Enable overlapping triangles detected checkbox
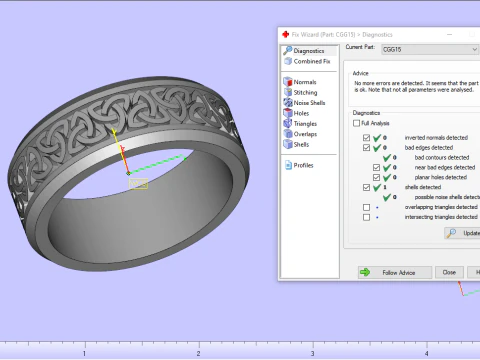This screenshot has height=360, width=480. [x=366, y=207]
